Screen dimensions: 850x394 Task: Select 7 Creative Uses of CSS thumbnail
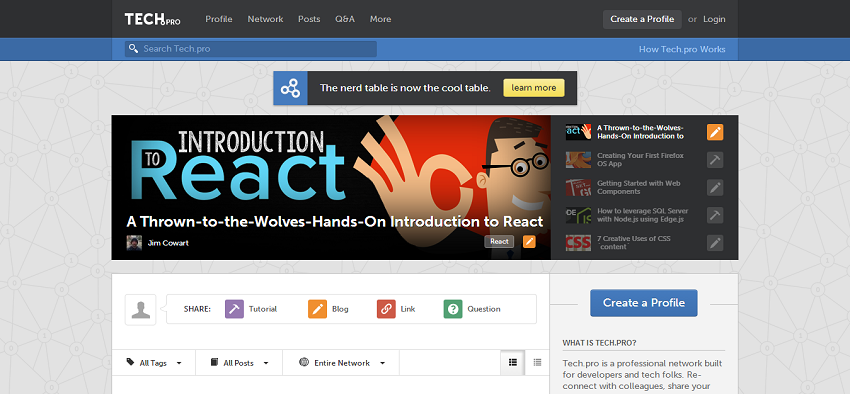tap(578, 243)
